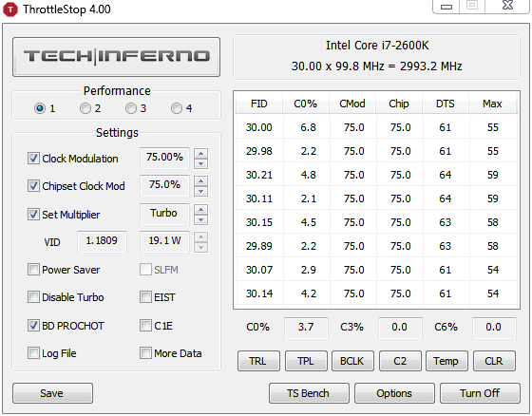Image resolution: width=532 pixels, height=416 pixels.
Task: Select Performance profile 1
Action: [40, 108]
